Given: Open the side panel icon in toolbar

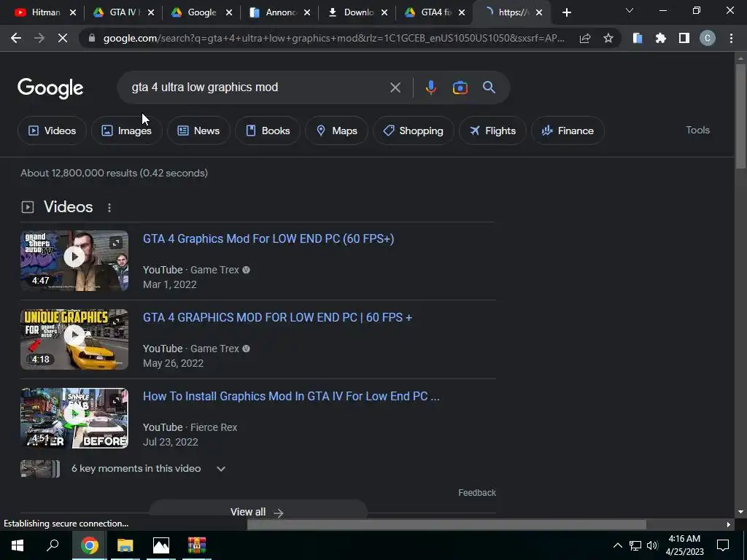Looking at the screenshot, I should [x=684, y=38].
